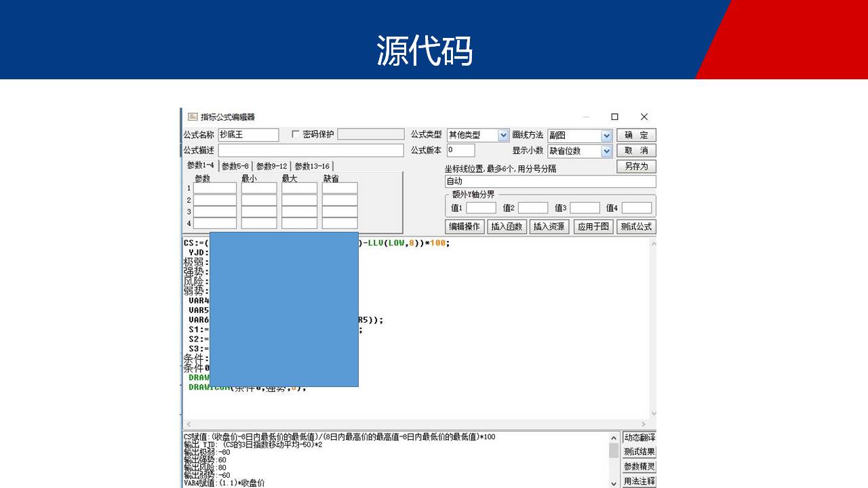Click row 2 缺省 field
The width and height of the screenshot is (868, 488).
pyautogui.click(x=340, y=201)
